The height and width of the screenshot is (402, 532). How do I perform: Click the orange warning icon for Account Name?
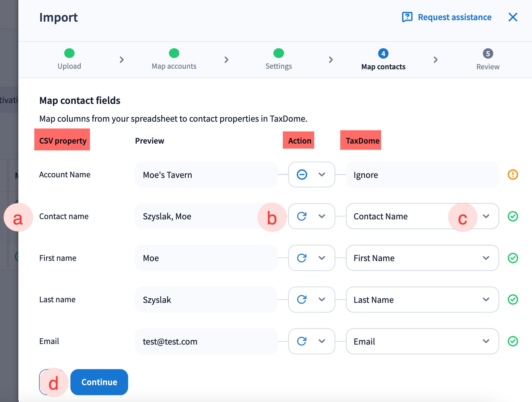[x=513, y=175]
